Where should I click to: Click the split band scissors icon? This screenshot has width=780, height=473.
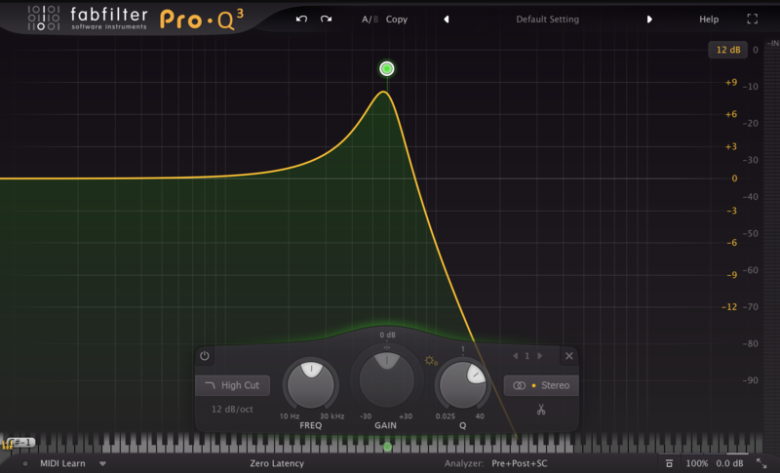tap(541, 409)
